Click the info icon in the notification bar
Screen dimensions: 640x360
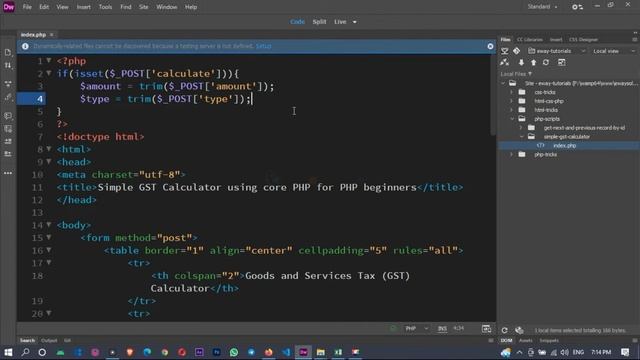pos(25,47)
